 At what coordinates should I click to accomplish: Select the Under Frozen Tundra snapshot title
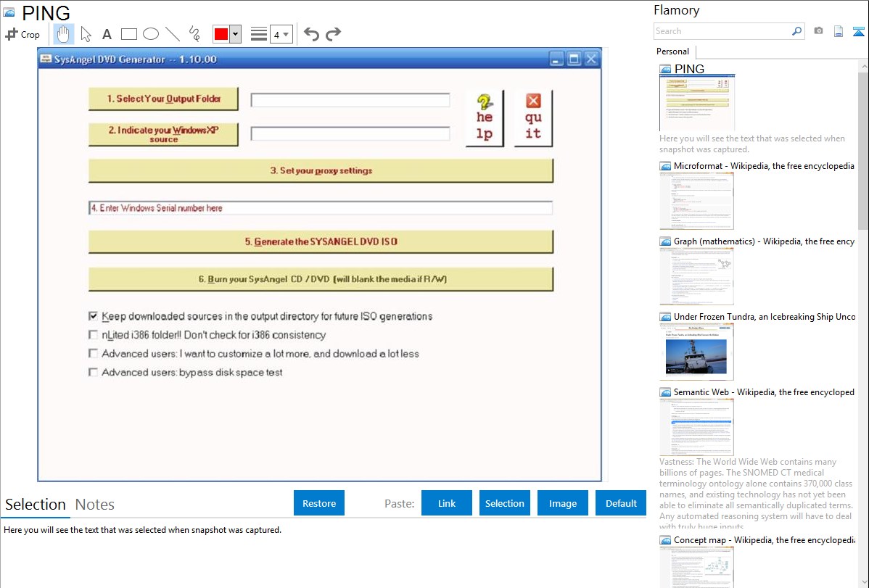(x=765, y=317)
